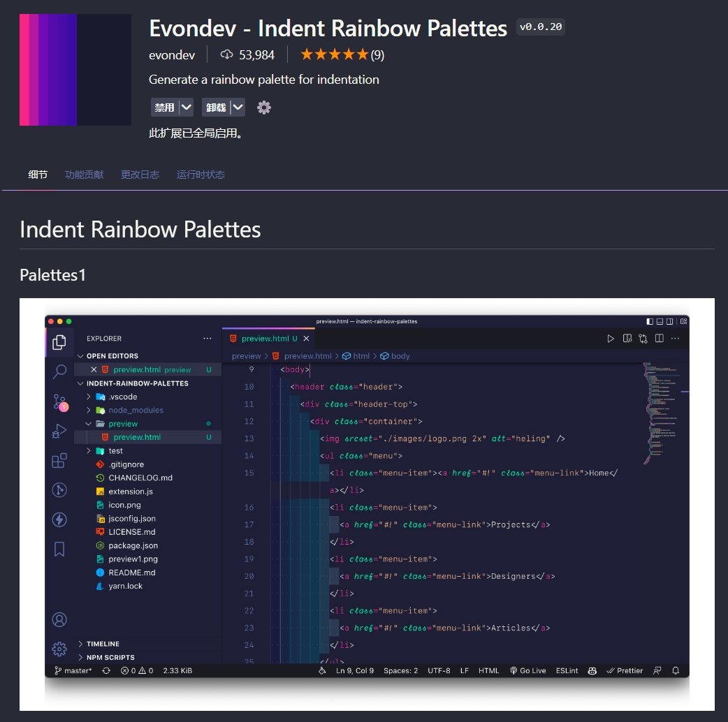Open the 运行时状态 tab
The width and height of the screenshot is (728, 722).
(x=201, y=175)
